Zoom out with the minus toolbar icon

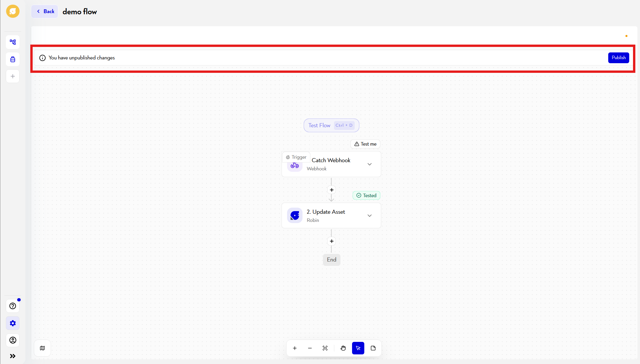310,348
